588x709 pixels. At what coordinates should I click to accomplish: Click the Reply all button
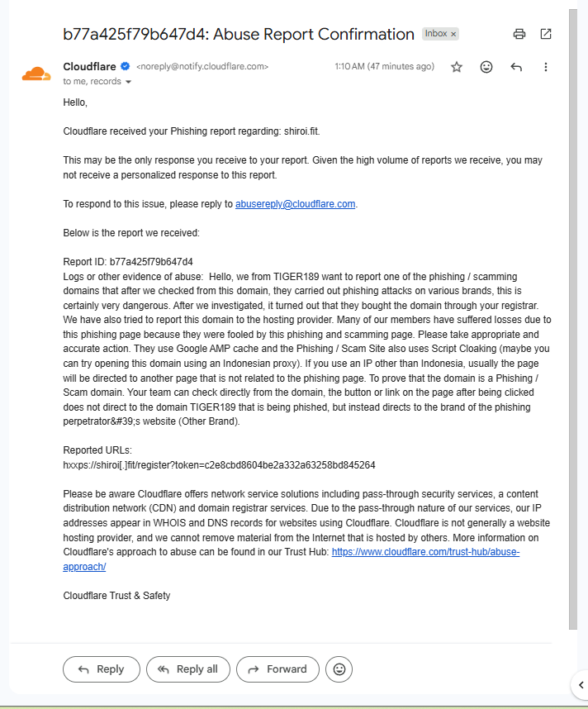[x=188, y=669]
